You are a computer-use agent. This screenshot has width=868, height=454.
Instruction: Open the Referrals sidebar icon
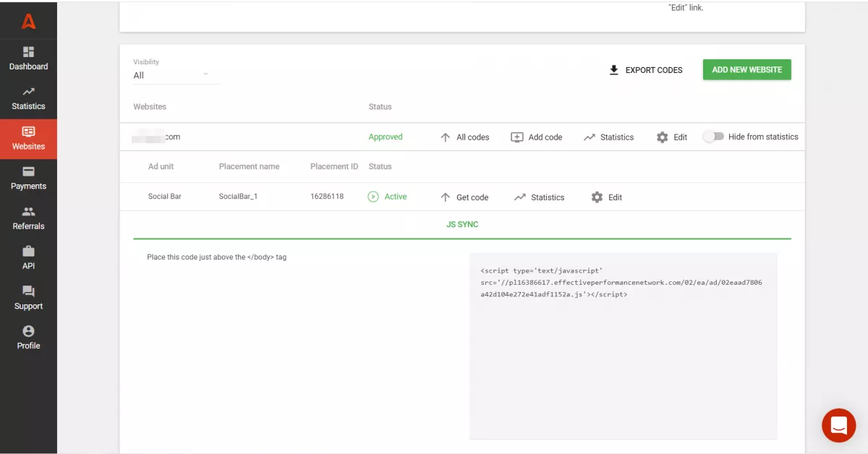[28, 212]
